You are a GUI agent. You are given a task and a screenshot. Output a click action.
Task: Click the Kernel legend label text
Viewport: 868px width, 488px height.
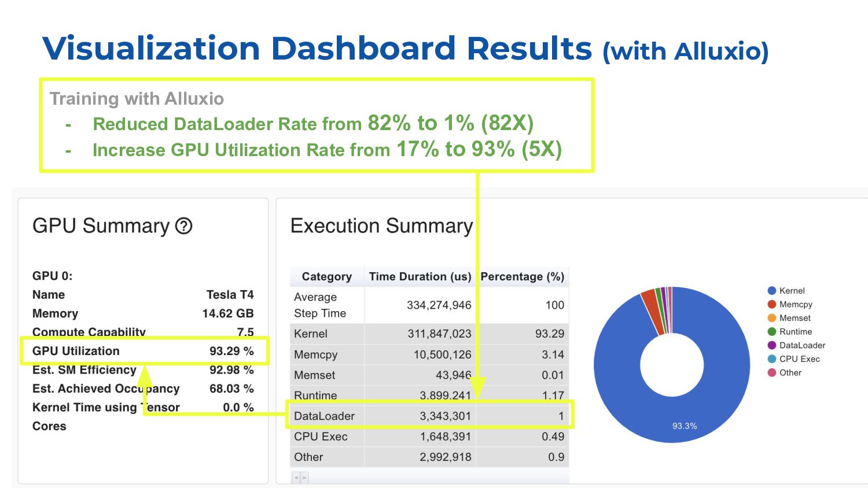[x=792, y=291]
